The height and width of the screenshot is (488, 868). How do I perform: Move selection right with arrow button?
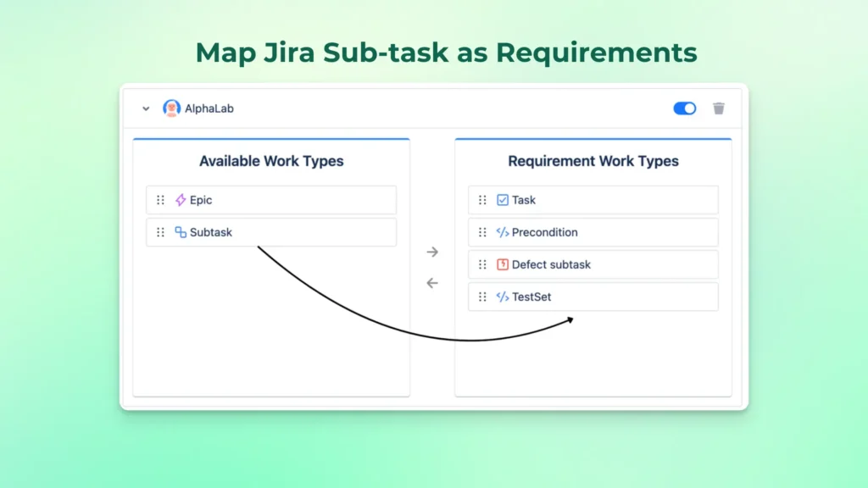(x=432, y=252)
